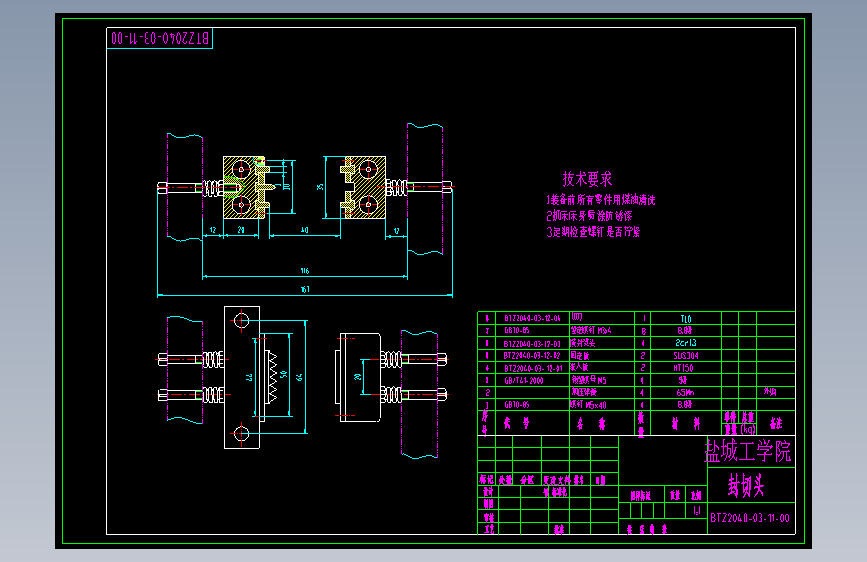This screenshot has width=867, height=562.
Task: Click part number BTZ2040-03-12-02 in parts list
Action: 532,356
